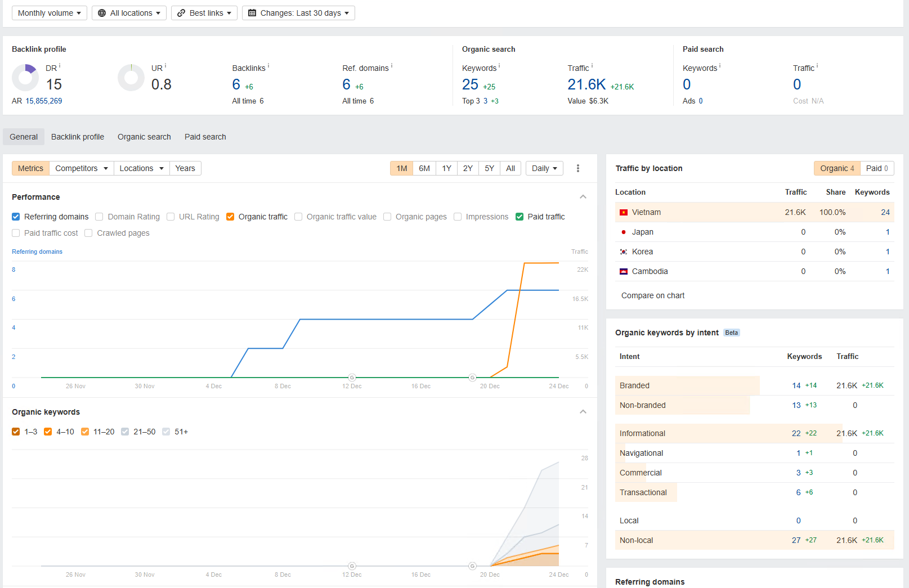Open the Best links dropdown
Image resolution: width=909 pixels, height=588 pixels.
pyautogui.click(x=204, y=13)
